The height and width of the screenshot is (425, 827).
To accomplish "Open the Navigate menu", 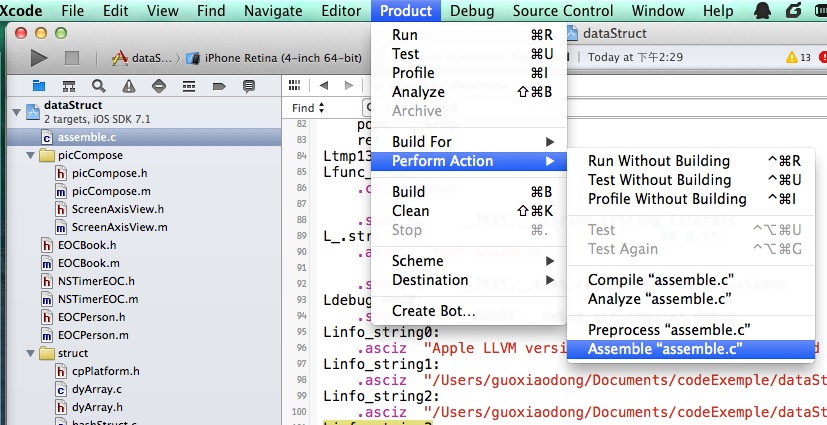I will [273, 11].
